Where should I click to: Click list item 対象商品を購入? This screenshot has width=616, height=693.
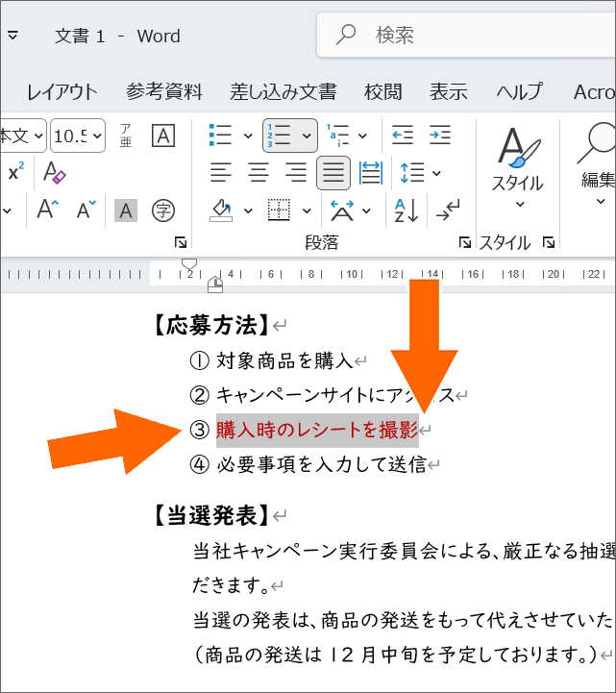pyautogui.click(x=284, y=361)
